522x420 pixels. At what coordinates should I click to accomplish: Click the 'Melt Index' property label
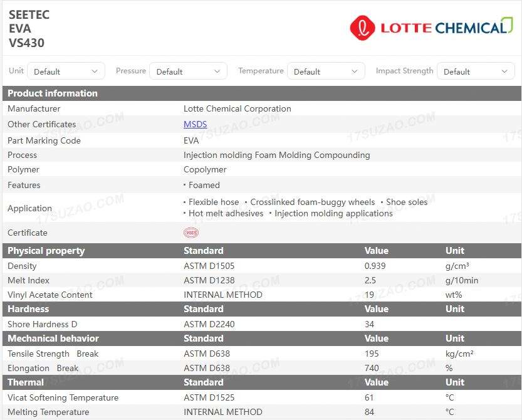point(28,280)
